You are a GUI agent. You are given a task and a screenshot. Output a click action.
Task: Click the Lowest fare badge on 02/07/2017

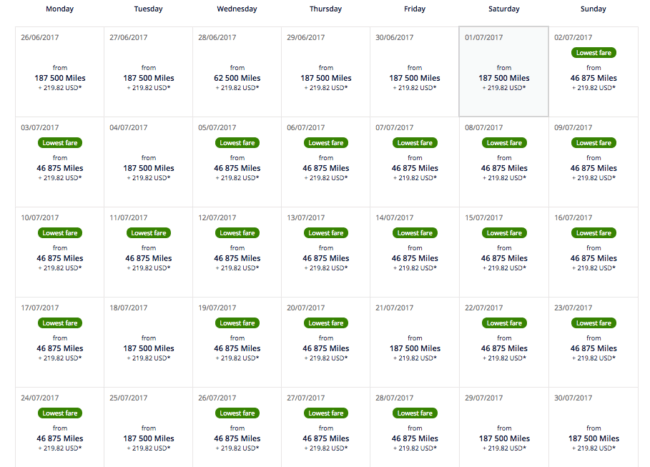coord(594,53)
